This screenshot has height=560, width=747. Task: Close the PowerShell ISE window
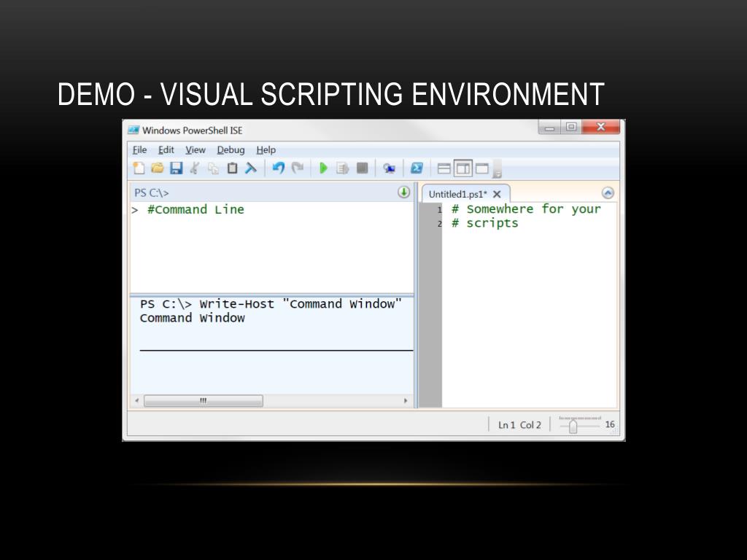coord(601,127)
